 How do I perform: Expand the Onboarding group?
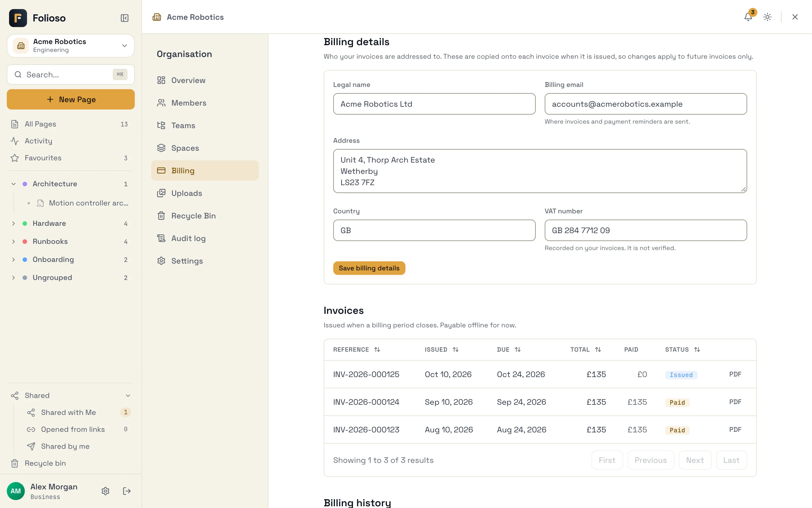click(14, 259)
